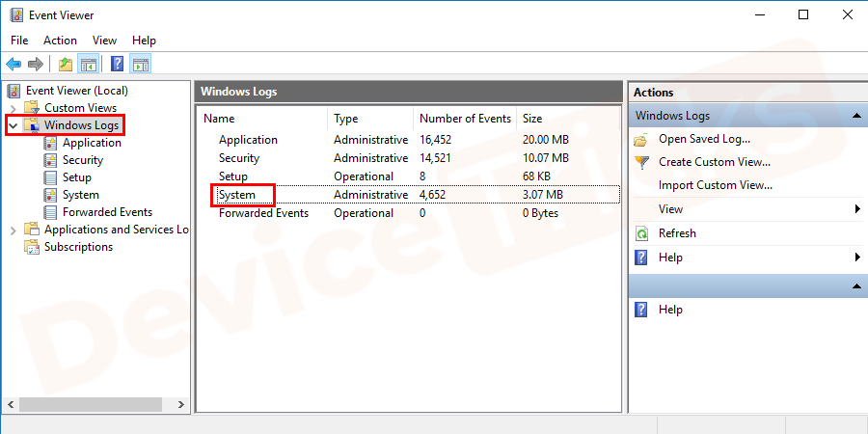
Task: Click the Open Saved Log folder icon
Action: pyautogui.click(x=641, y=140)
